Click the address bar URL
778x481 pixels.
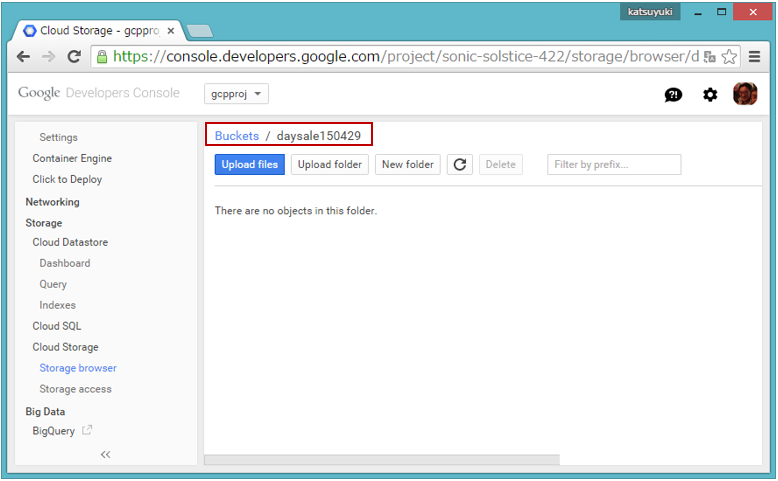point(405,57)
